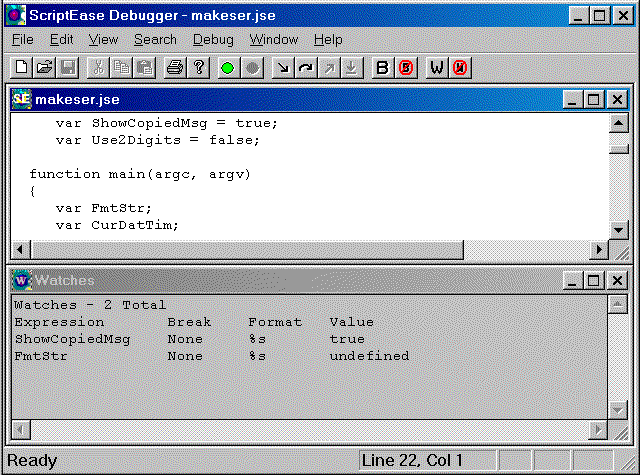
Task: Click the New file toolbar icon
Action: coord(21,67)
